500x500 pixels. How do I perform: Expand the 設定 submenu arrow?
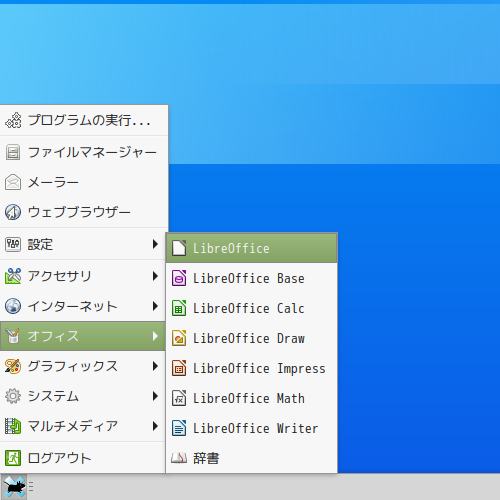(155, 244)
